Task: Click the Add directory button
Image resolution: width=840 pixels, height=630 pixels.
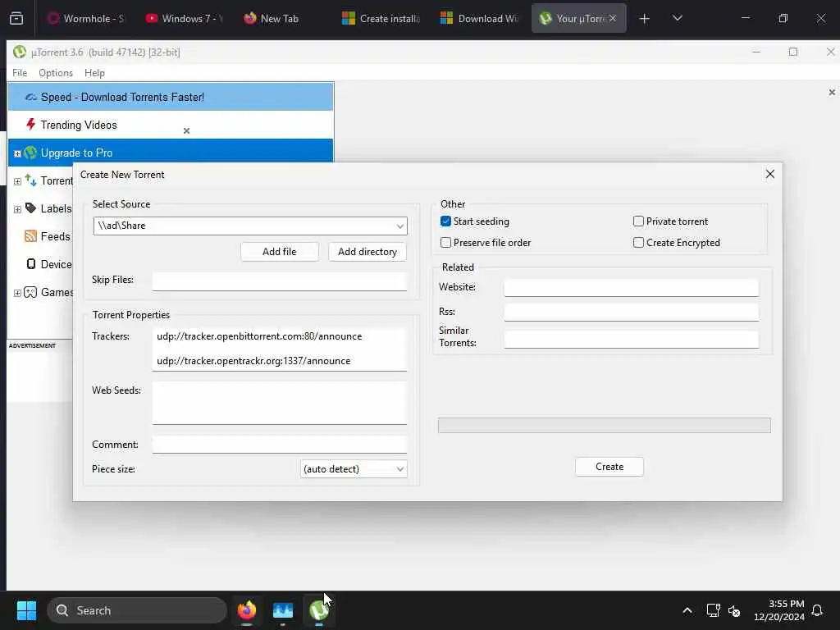Action: coord(367,252)
